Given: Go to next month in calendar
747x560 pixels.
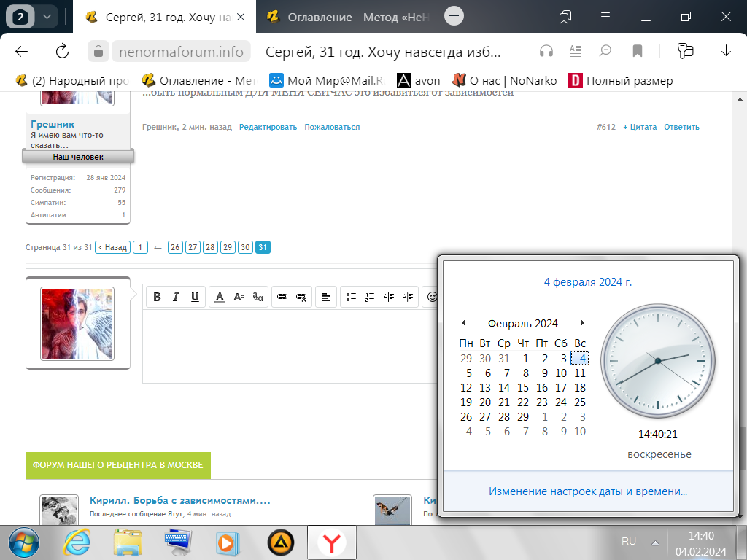Looking at the screenshot, I should coord(582,323).
